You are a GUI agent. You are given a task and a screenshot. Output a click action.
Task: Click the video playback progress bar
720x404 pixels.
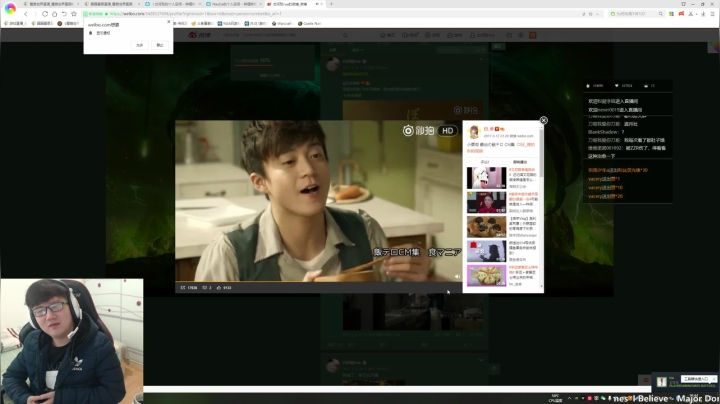pyautogui.click(x=318, y=281)
